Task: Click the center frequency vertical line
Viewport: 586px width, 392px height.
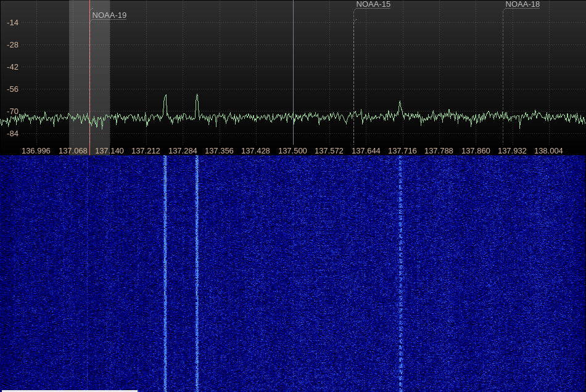Action: 294,73
